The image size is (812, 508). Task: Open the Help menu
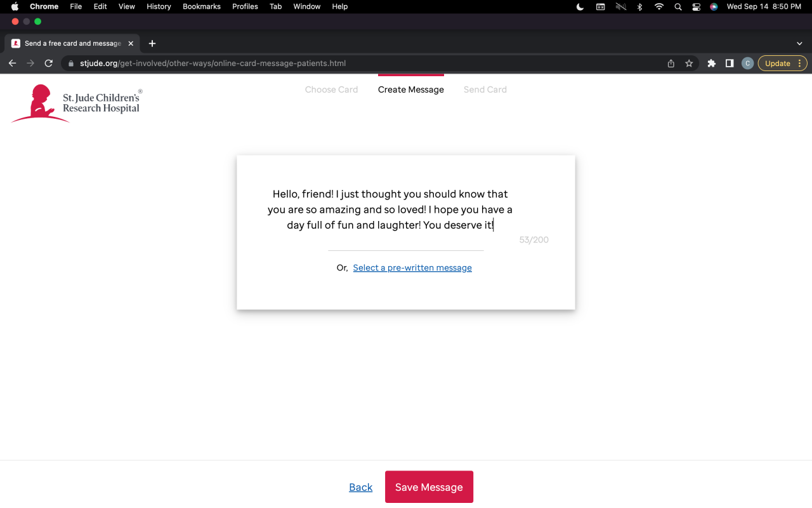tap(340, 6)
